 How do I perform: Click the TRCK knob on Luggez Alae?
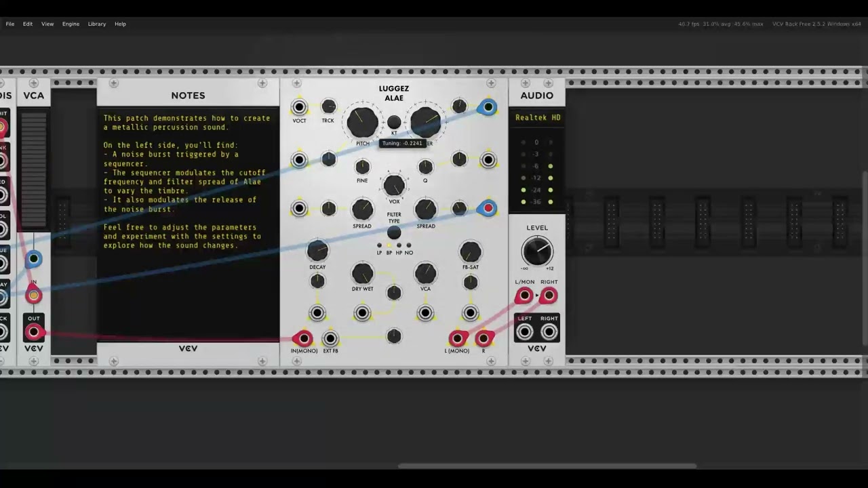328,106
